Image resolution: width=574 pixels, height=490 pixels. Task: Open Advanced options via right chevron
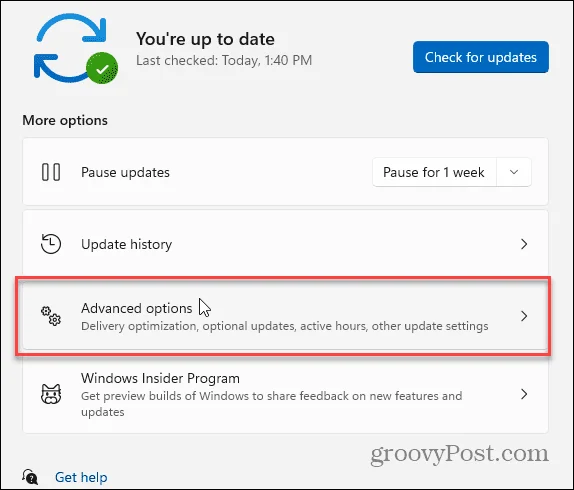click(524, 316)
